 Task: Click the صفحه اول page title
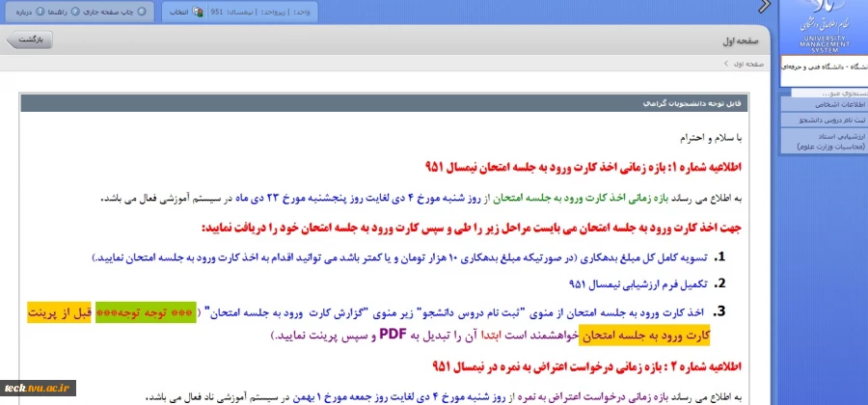pos(741,42)
